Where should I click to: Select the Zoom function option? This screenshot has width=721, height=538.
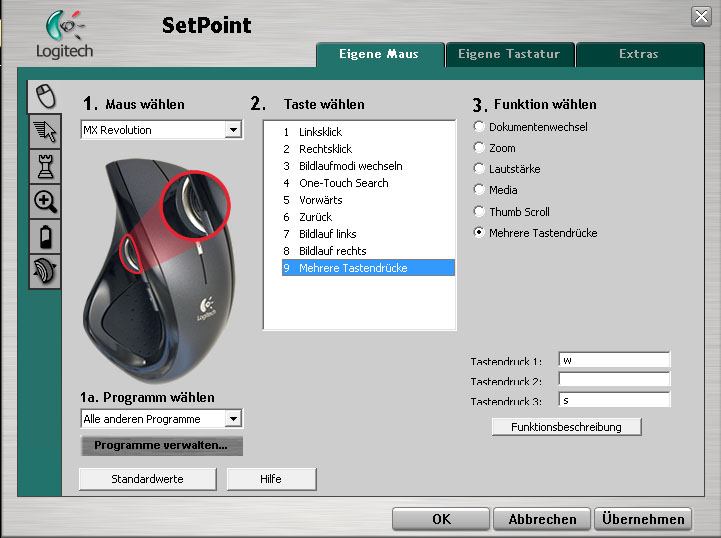(x=479, y=148)
